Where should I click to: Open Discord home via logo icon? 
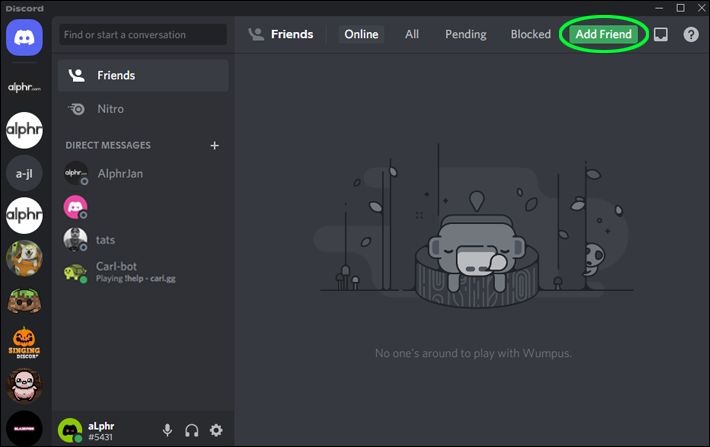tap(24, 38)
